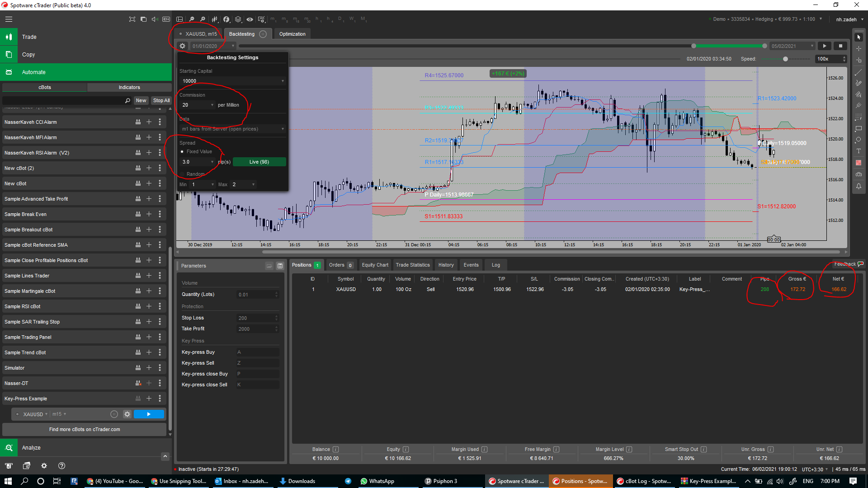Select the cursor pointer tool
Viewport: 868px width, 488px height.
(x=859, y=37)
